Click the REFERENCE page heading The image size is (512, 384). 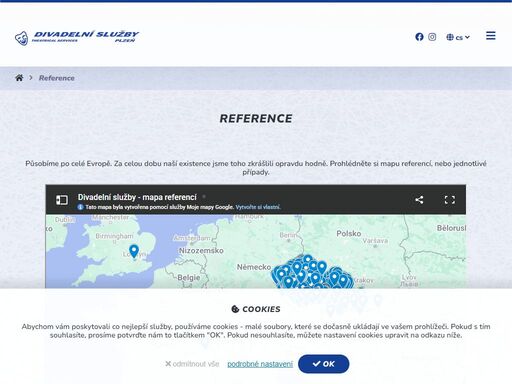256,119
